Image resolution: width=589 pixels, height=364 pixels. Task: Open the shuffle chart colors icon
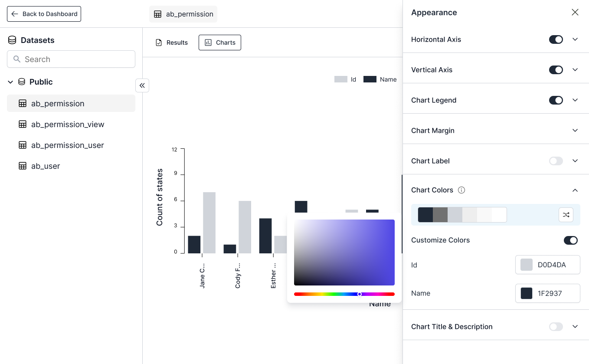click(566, 215)
